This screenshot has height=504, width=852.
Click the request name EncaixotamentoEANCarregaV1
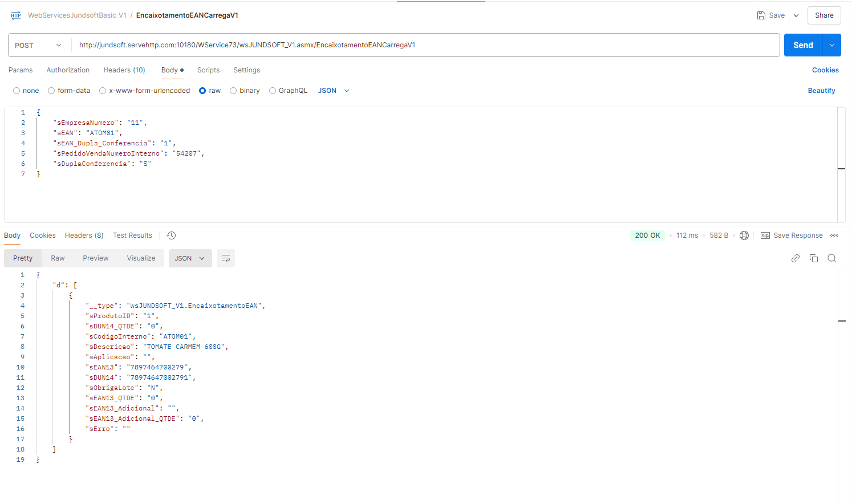[x=187, y=15]
